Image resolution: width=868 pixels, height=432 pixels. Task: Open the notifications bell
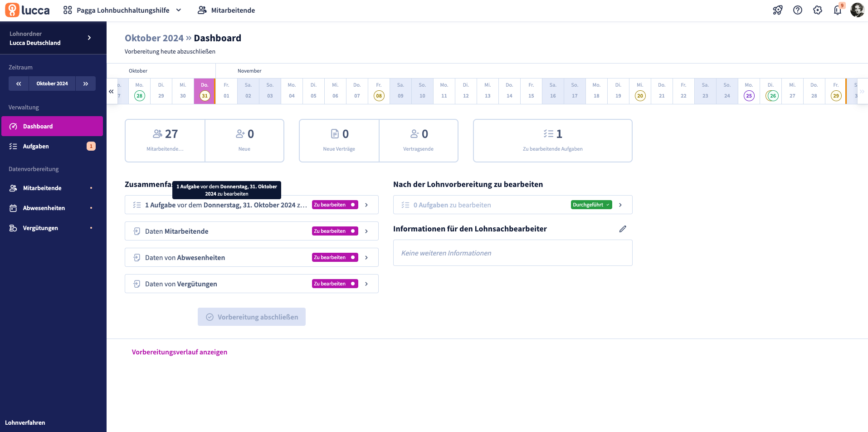pos(837,10)
